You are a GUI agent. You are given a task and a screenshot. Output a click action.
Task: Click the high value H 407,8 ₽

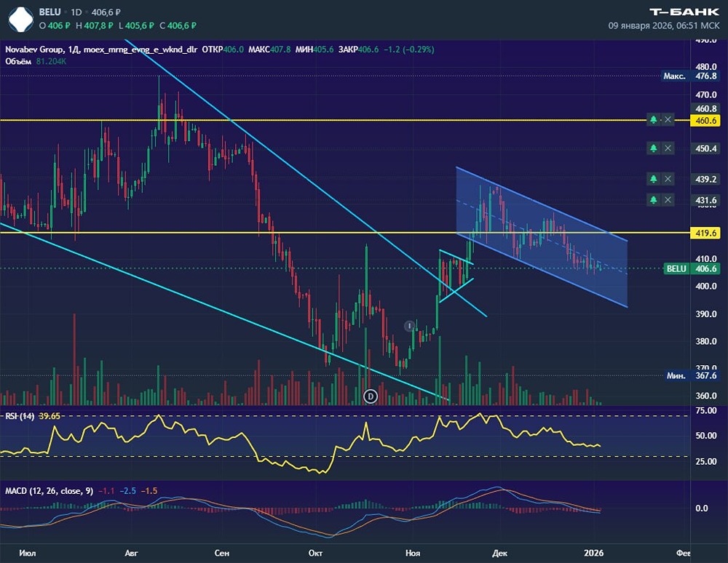coord(94,26)
